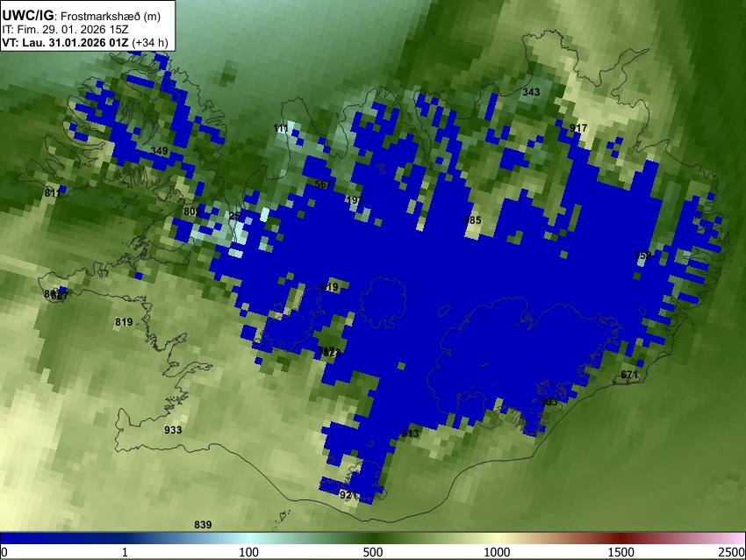
Task: Select the 811 value label
Action: pyautogui.click(x=53, y=193)
